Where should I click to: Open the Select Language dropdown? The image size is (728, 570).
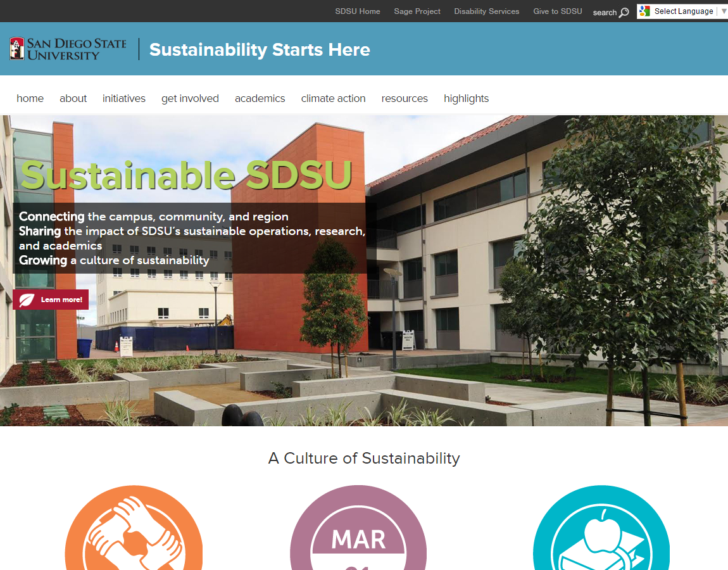pos(682,11)
